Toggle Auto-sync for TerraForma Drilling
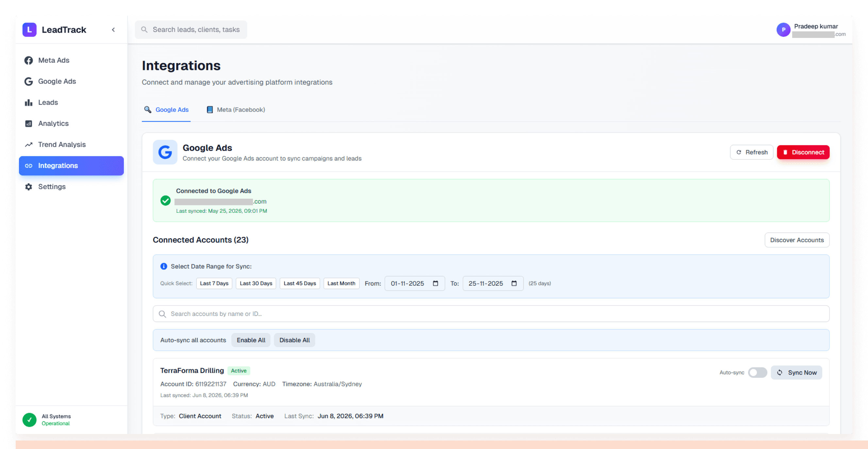The image size is (868, 449). (757, 373)
